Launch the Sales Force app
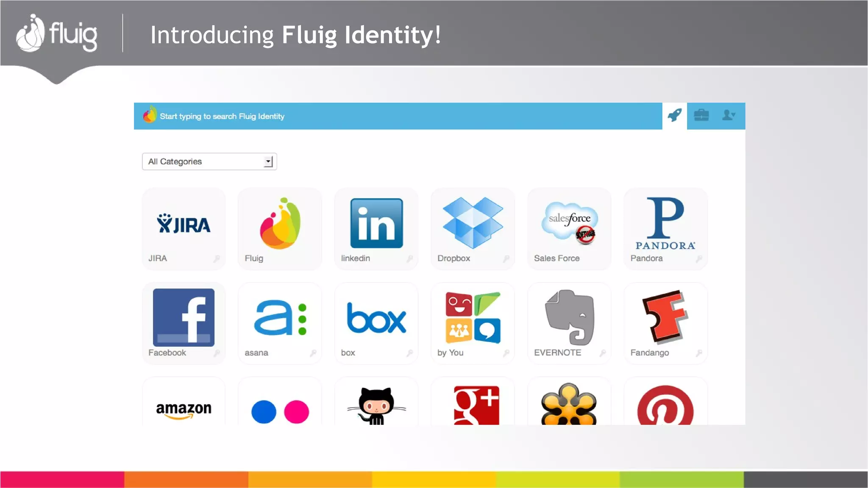Image resolution: width=868 pixels, height=488 pixels. coord(569,229)
